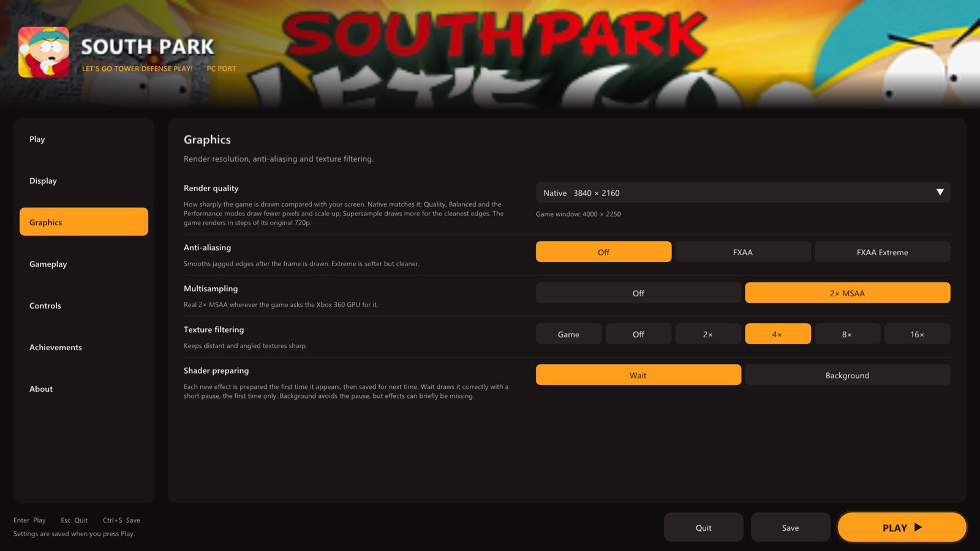
Task: Set Anti-aliasing to Off
Action: (x=603, y=252)
